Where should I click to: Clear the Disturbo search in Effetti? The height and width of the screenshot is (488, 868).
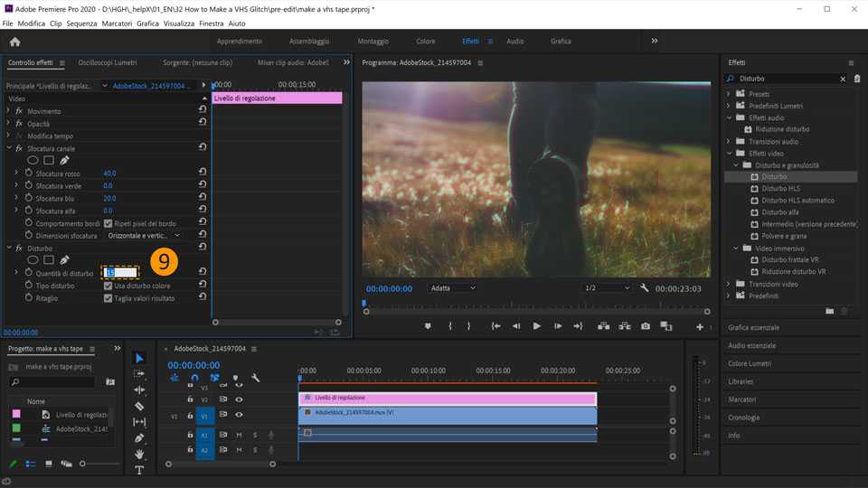[843, 80]
